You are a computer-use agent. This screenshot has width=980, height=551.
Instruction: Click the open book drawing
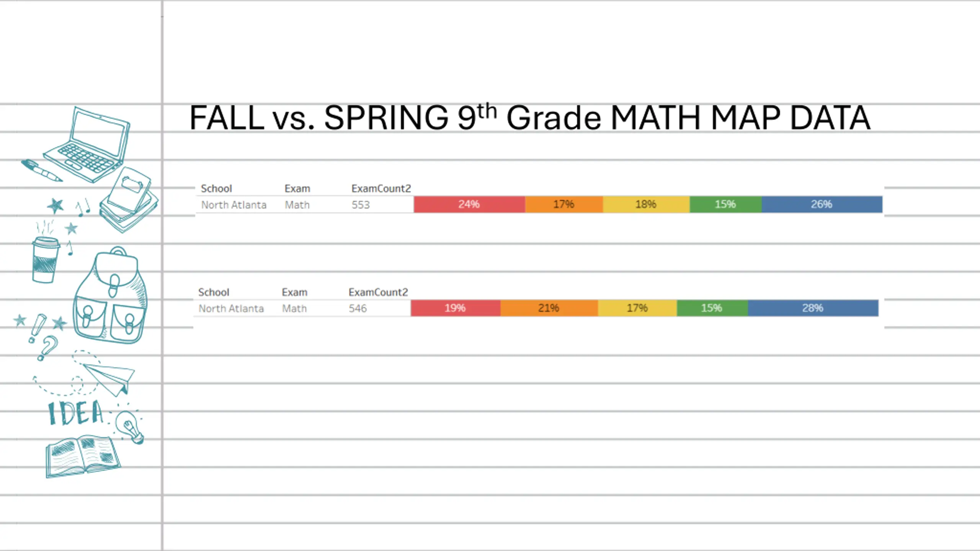coord(83,456)
